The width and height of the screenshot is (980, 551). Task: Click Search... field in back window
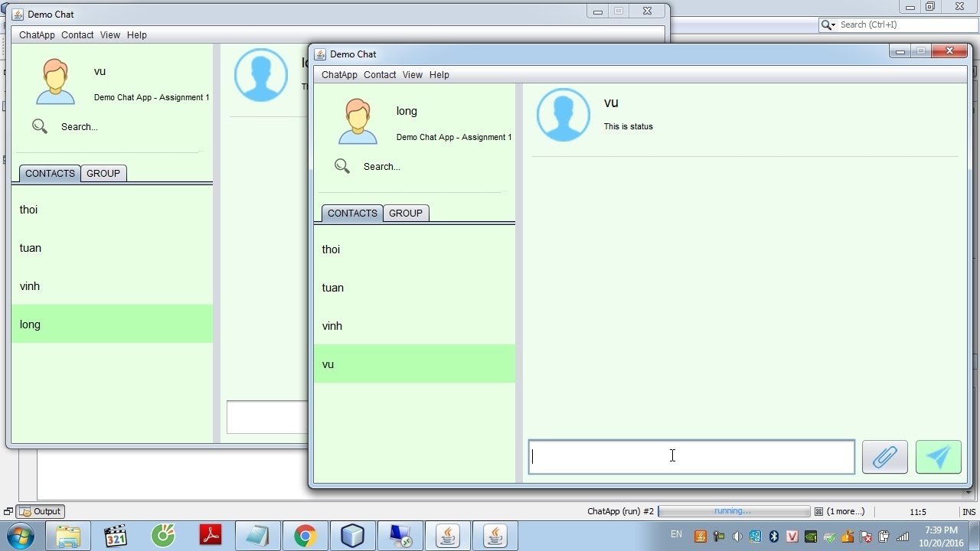[79, 126]
